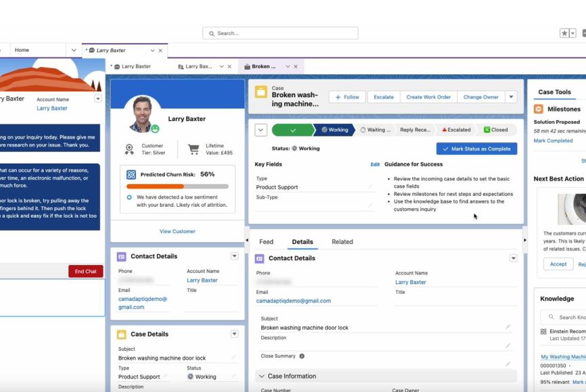Click pencil edit icon beside Subject field

coord(508,326)
